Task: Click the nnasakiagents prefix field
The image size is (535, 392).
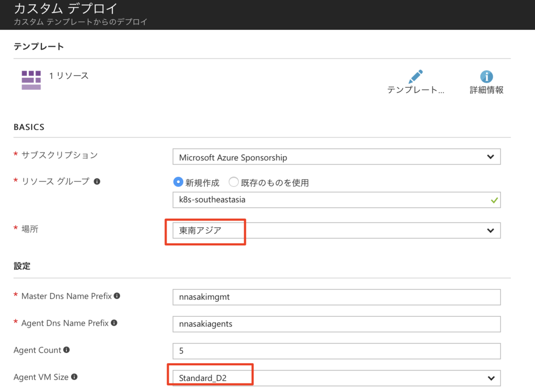Action: (337, 323)
